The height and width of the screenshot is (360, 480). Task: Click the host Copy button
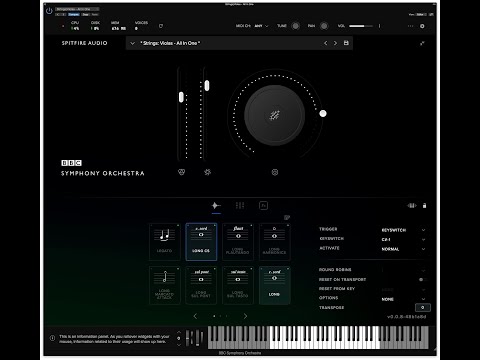point(85,14)
